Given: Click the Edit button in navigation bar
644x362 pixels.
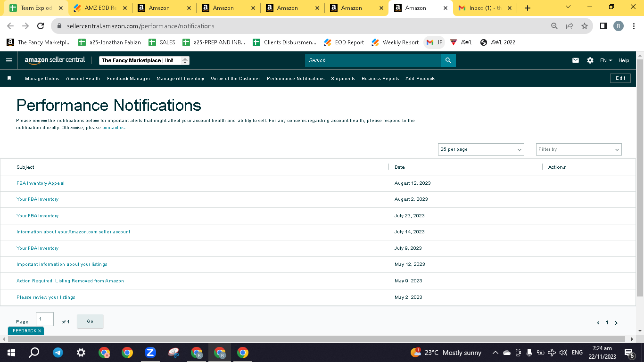Looking at the screenshot, I should [620, 78].
